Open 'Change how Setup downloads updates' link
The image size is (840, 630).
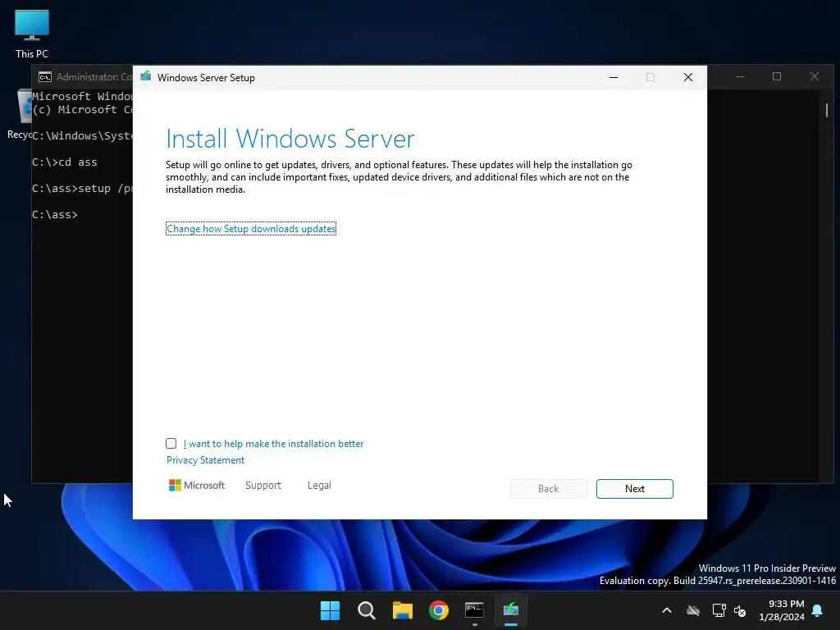pyautogui.click(x=251, y=229)
